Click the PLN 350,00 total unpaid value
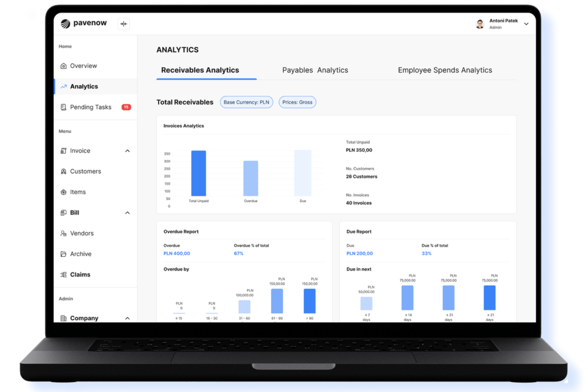The height and width of the screenshot is (392, 588). point(359,150)
